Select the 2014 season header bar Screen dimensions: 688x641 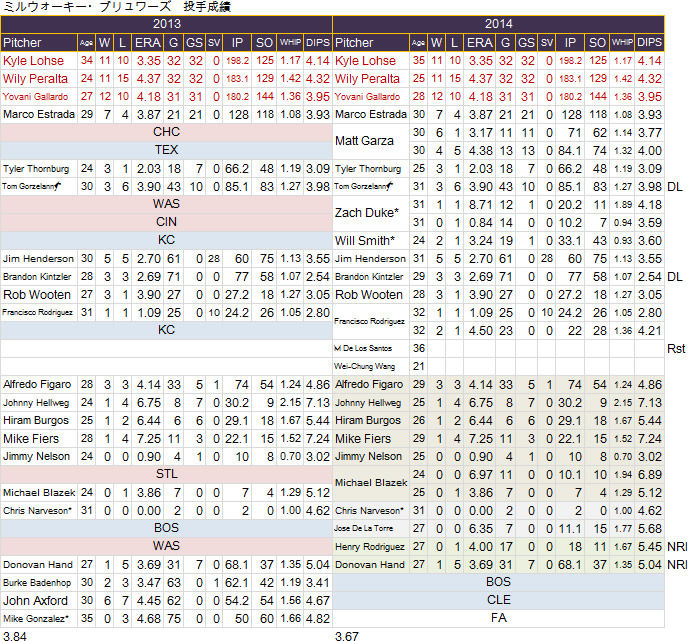[x=498, y=24]
